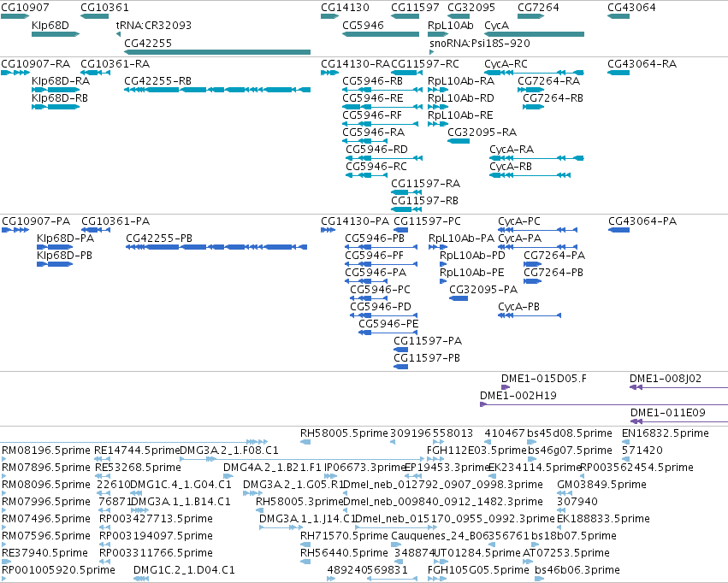Select the RH71570.5prime EST label
The image size is (728, 583).
coord(344,535)
